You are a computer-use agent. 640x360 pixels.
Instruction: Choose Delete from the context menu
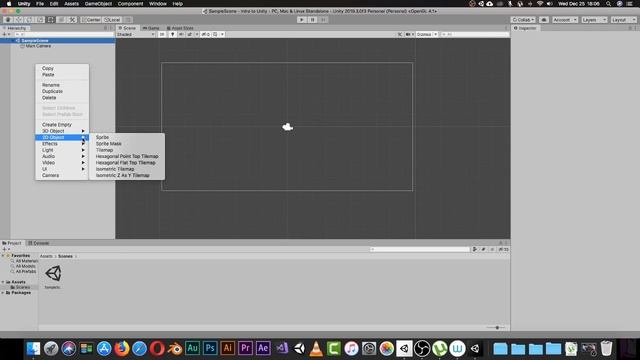click(x=49, y=98)
